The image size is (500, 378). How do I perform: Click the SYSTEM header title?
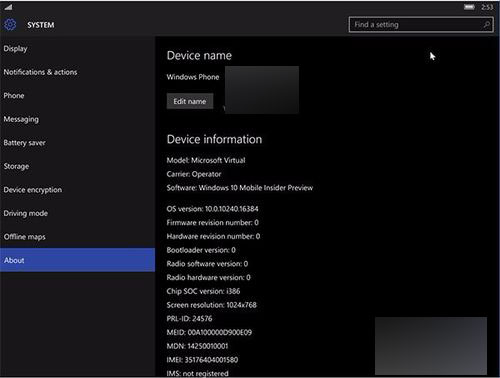tap(41, 25)
